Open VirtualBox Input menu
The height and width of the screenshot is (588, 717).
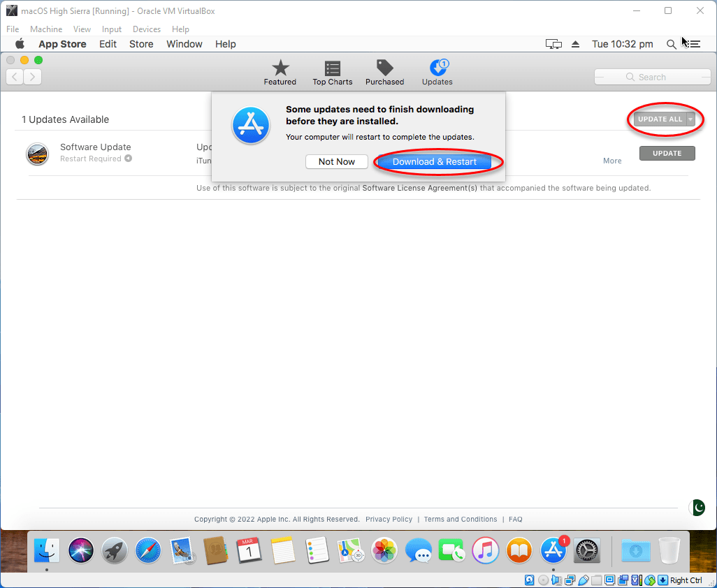(x=112, y=29)
